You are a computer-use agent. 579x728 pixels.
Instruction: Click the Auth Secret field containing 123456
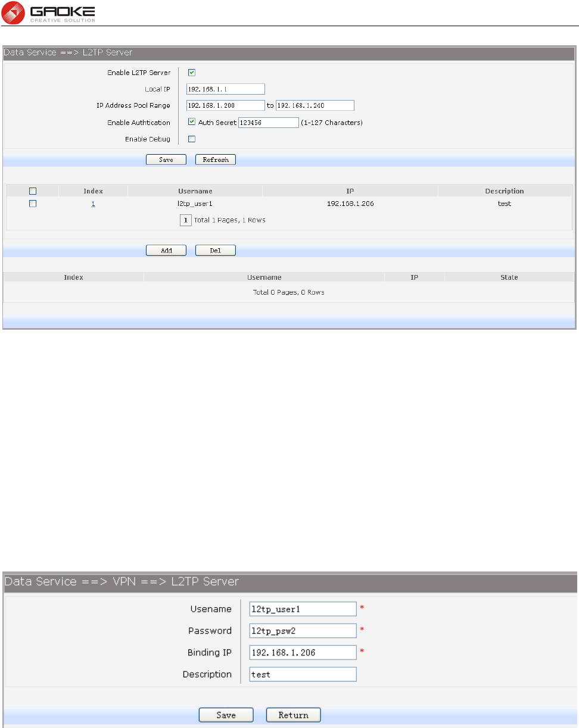269,123
